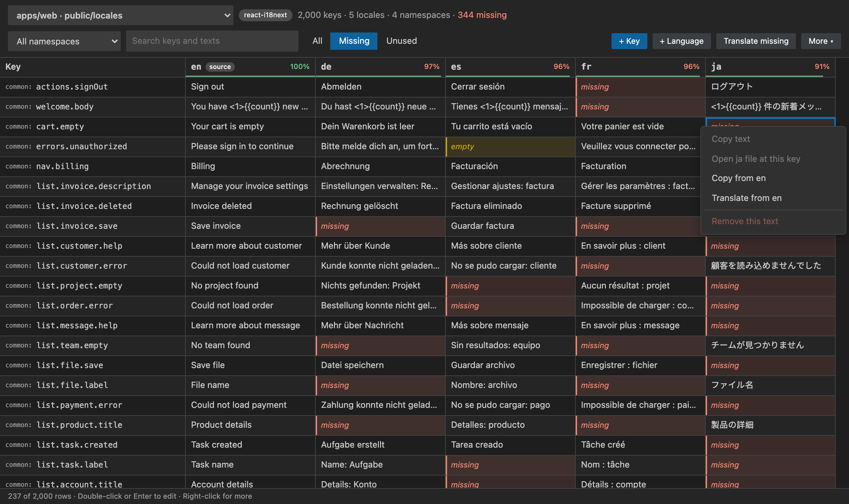Viewport: 849px width, 504px height.
Task: Select the missing de cell for list.invoice.save
Action: point(380,226)
